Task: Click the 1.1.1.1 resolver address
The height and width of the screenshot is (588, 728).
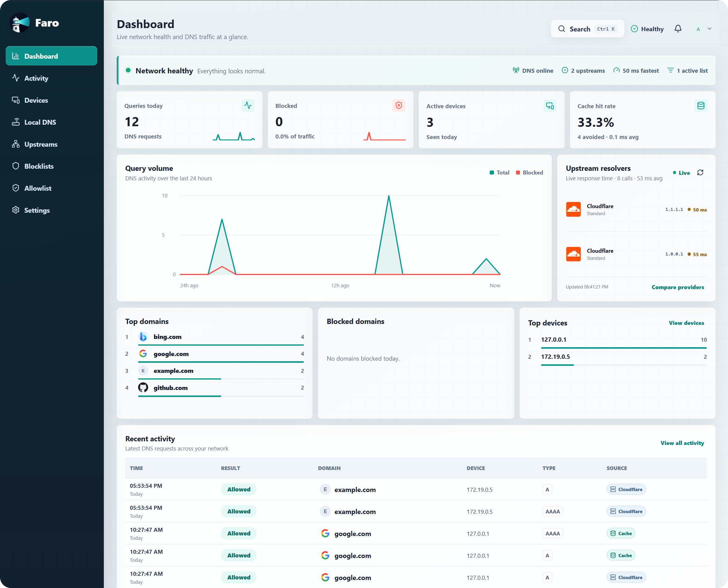Action: 674,209
